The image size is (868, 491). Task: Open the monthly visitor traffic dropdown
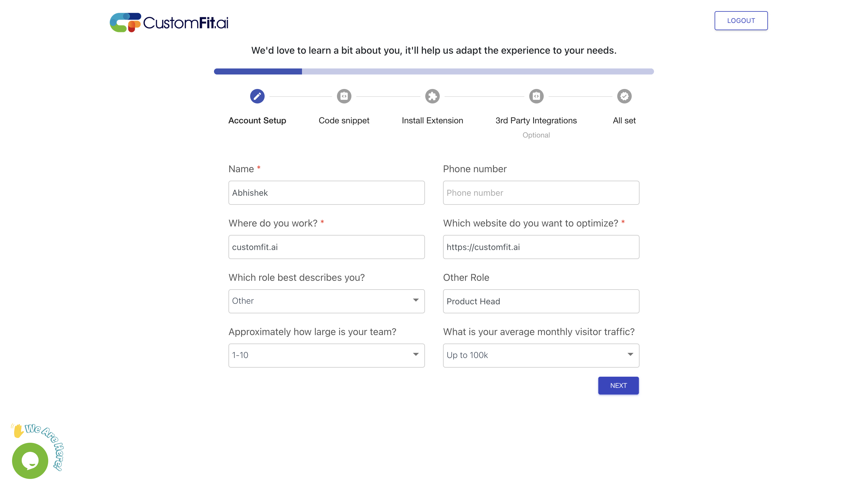click(541, 356)
